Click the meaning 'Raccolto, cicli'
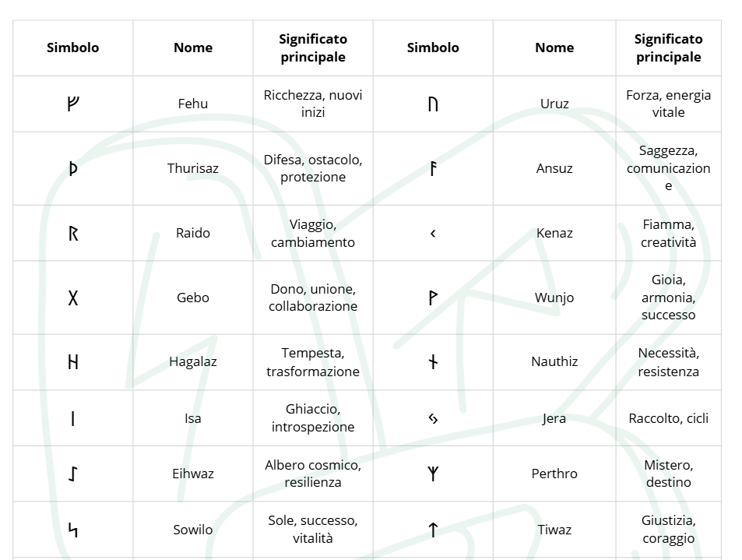This screenshot has height=560, width=742. (668, 418)
